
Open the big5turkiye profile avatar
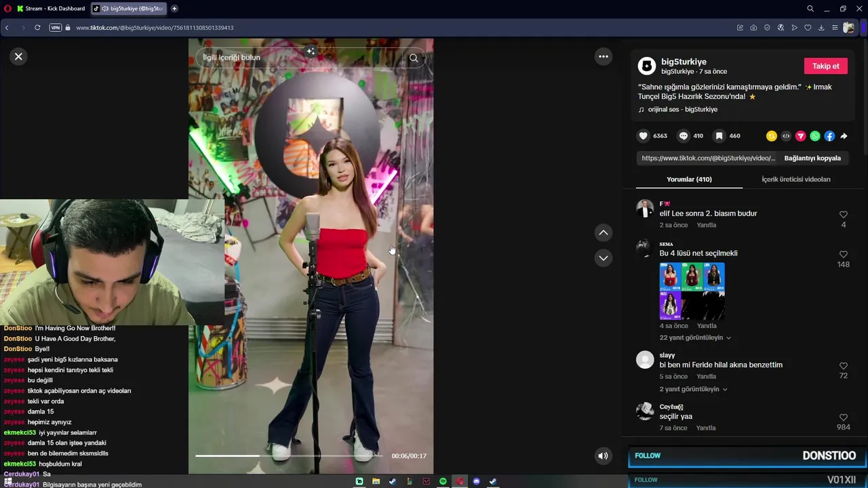point(647,66)
